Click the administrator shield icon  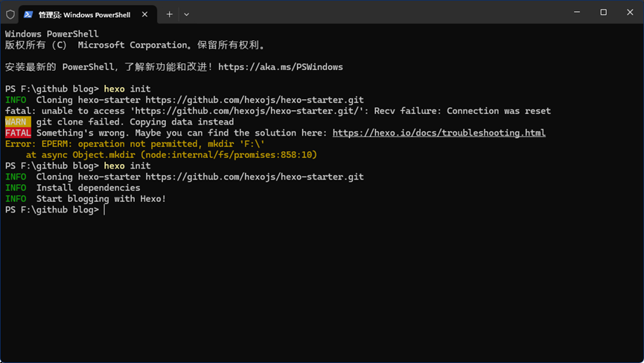(10, 14)
